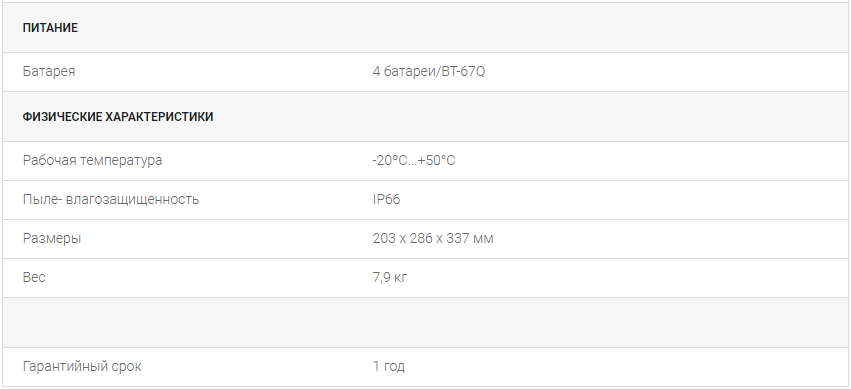Click the BT-67Q battery model text
The width and height of the screenshot is (851, 389).
[x=462, y=72]
